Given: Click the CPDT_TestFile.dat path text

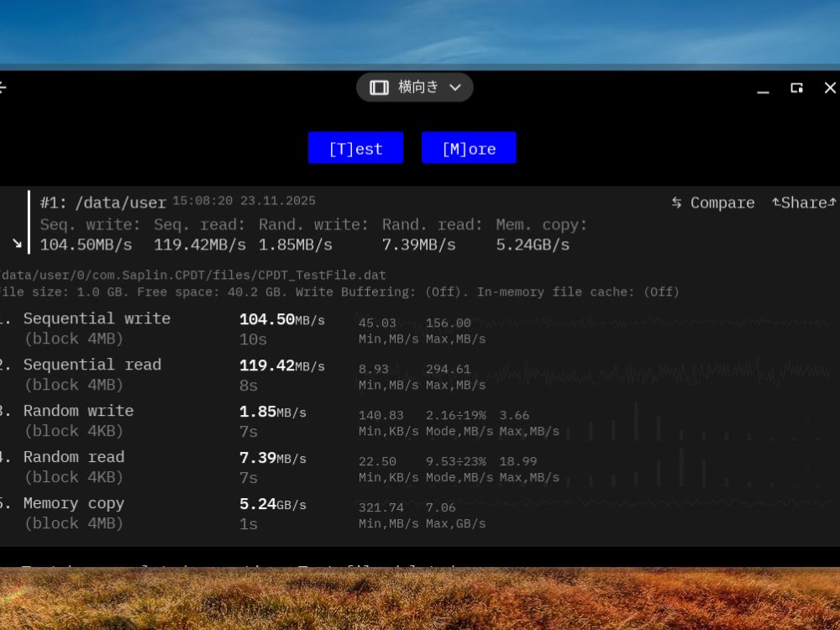Looking at the screenshot, I should pos(192,275).
